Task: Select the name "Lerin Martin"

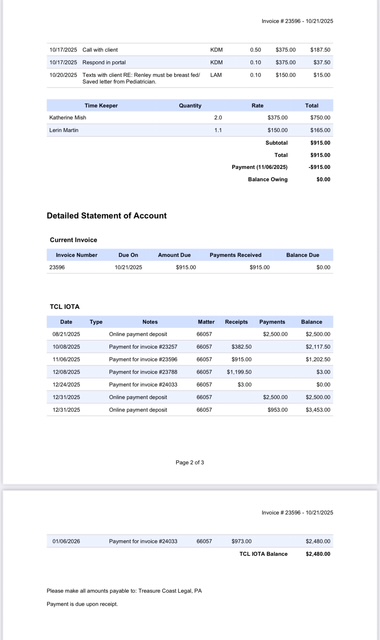Action: 64,130
